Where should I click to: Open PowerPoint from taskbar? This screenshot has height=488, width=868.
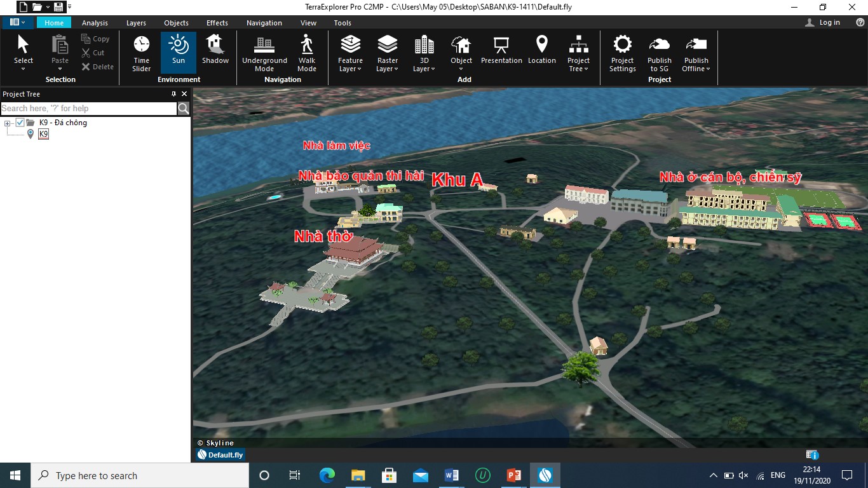(x=514, y=475)
